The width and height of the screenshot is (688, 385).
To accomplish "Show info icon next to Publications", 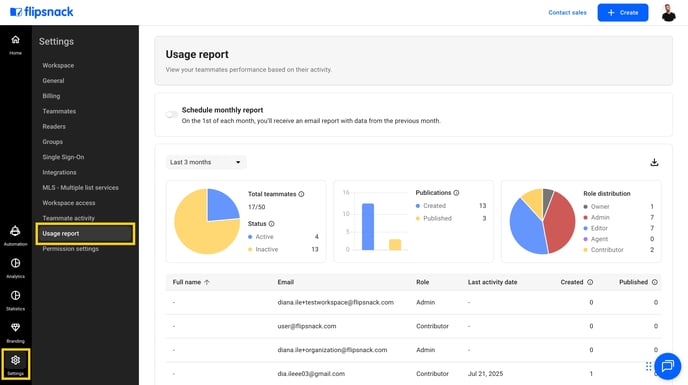I will 456,193.
